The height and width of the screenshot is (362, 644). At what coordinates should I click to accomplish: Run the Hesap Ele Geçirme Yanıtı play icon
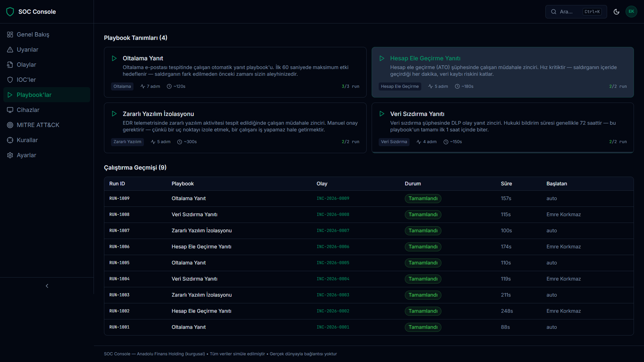[x=382, y=58]
